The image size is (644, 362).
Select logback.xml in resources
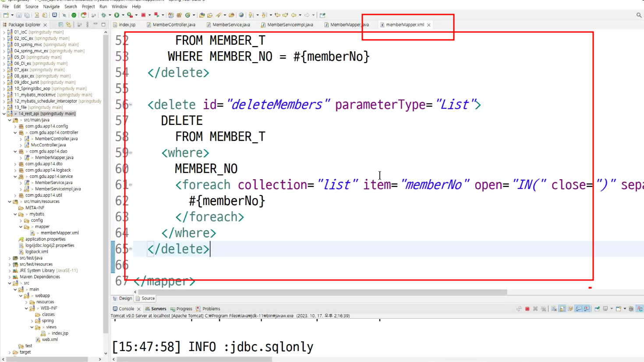point(36,252)
